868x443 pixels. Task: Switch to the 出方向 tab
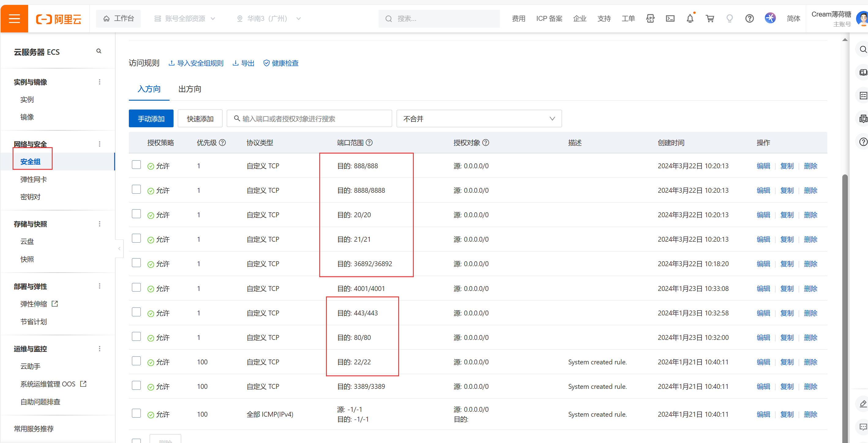point(190,89)
